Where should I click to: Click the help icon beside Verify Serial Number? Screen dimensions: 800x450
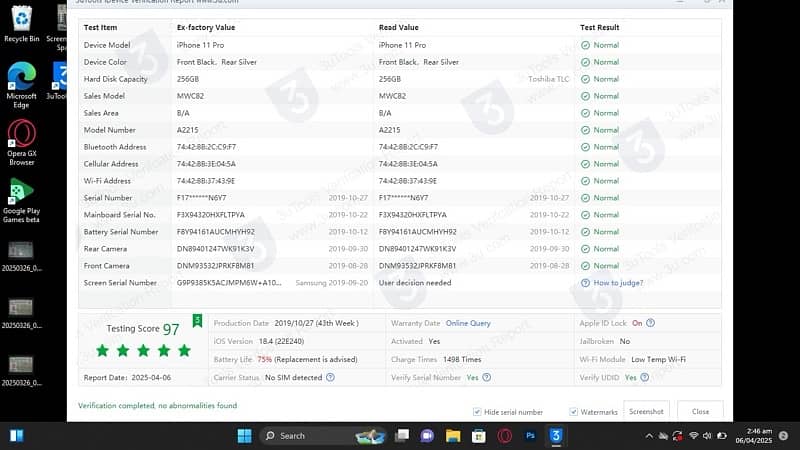(487, 378)
